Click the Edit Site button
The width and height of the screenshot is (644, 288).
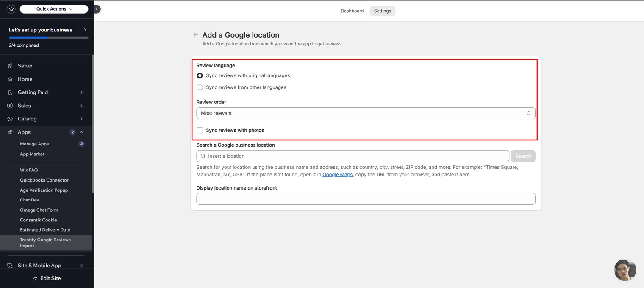[47, 278]
